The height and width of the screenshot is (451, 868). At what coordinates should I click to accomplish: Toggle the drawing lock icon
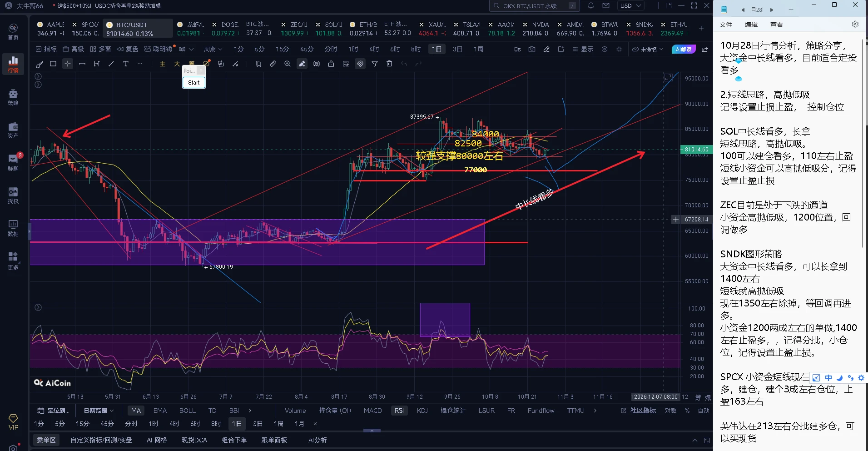331,64
